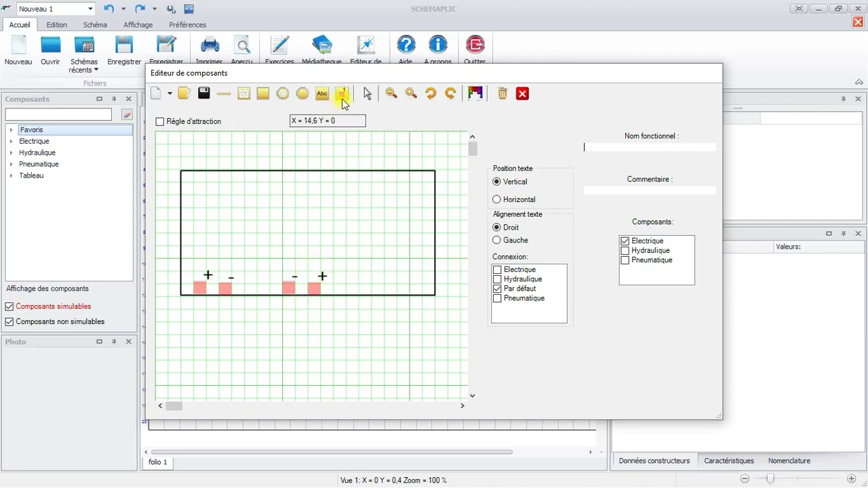Check Pneumatique in the Connexion list
Viewport: 868px width, 488px height.
497,298
